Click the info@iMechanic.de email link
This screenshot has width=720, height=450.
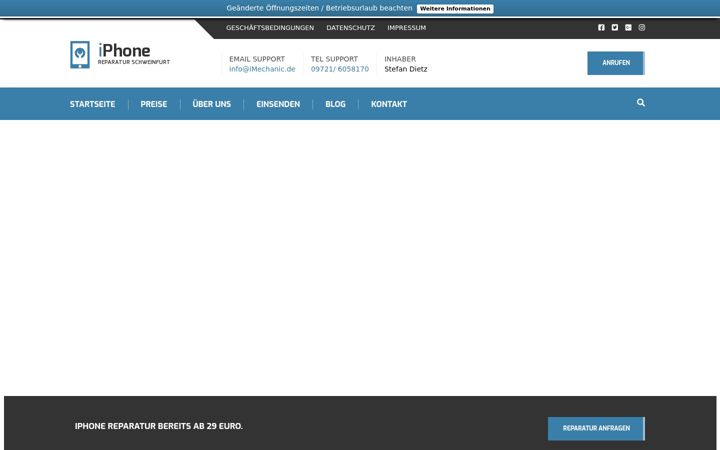tap(262, 69)
